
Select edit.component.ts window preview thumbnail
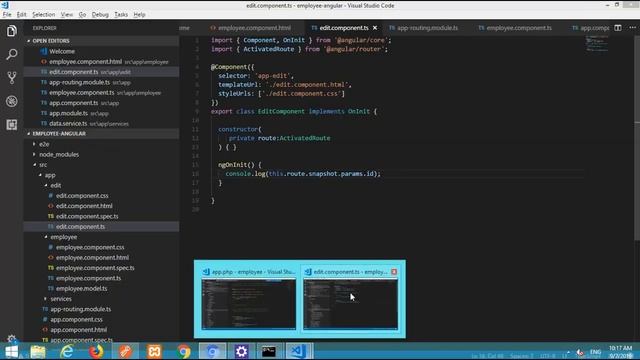click(x=350, y=304)
